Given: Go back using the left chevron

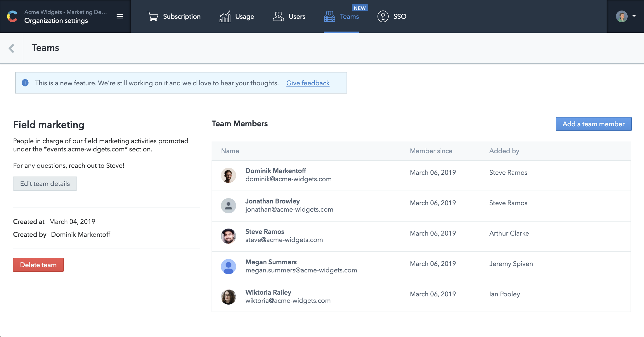Looking at the screenshot, I should point(12,48).
